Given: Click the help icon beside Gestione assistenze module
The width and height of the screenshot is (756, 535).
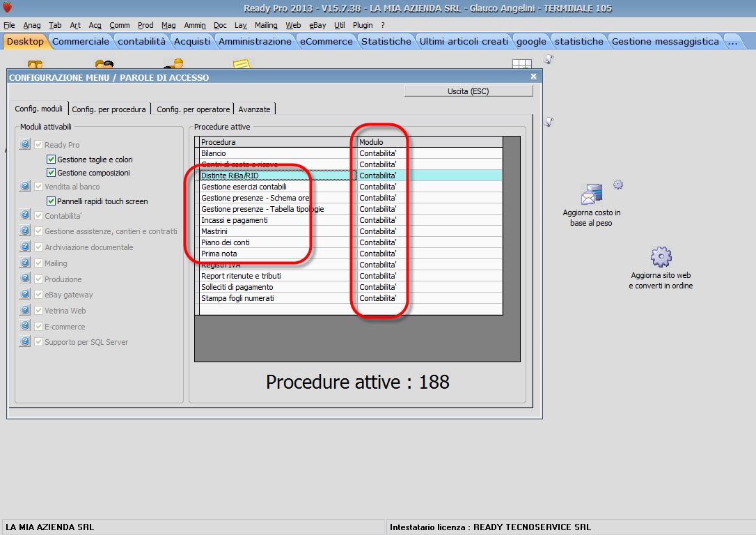Looking at the screenshot, I should click(25, 231).
